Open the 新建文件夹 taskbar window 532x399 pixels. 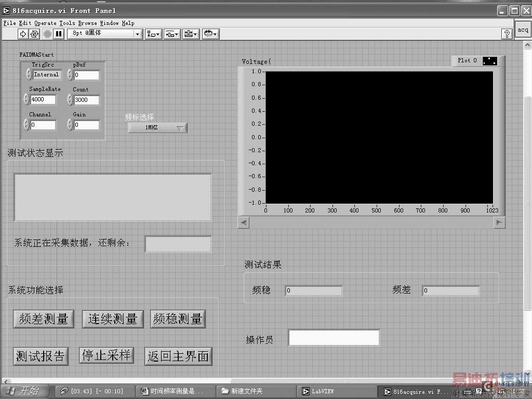coord(256,391)
